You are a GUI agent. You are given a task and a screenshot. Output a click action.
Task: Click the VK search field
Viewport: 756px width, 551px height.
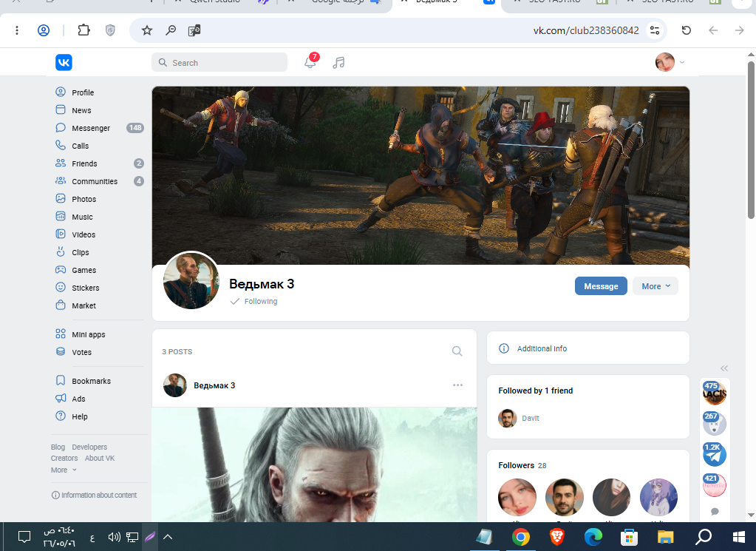[219, 62]
